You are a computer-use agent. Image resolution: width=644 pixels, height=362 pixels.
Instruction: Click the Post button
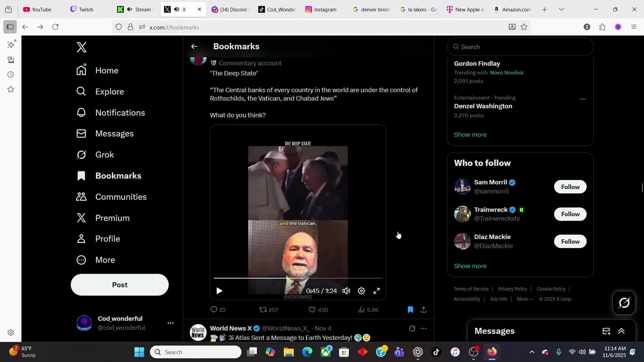(x=120, y=285)
